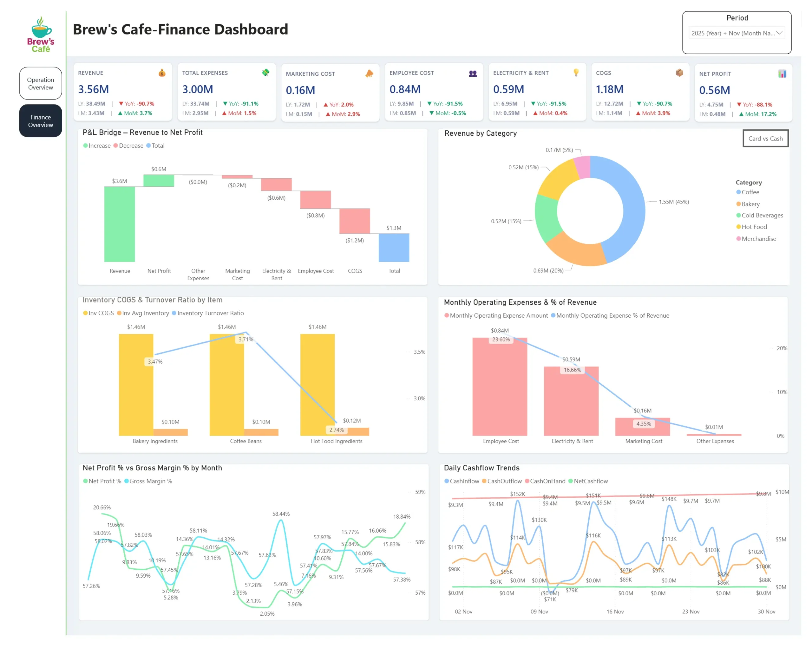The image size is (812, 647).
Task: Select the Finance Overview page
Action: (40, 121)
